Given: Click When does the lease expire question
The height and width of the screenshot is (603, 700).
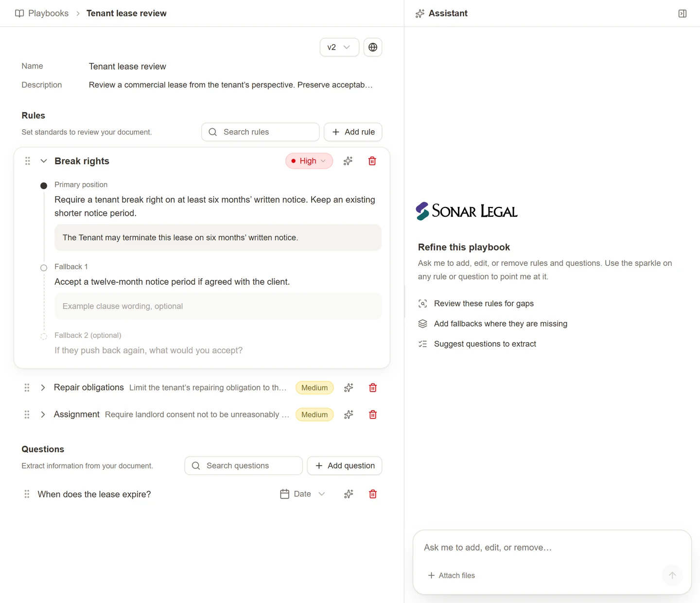Looking at the screenshot, I should (94, 494).
